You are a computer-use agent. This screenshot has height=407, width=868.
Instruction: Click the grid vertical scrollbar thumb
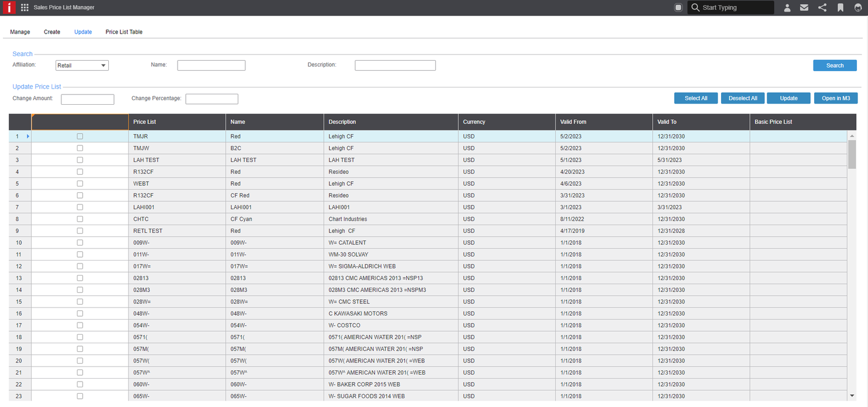tap(852, 154)
